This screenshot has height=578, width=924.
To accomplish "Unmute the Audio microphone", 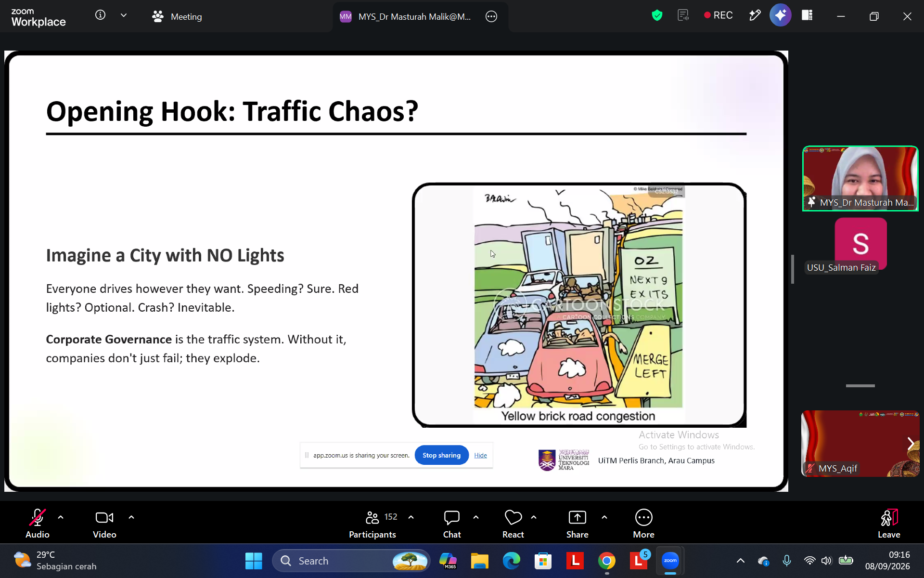I will point(38,524).
